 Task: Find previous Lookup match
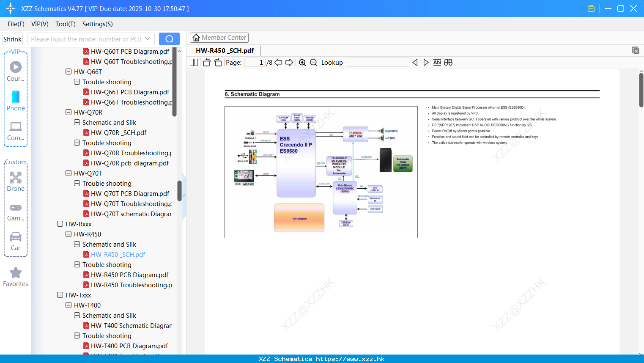point(415,63)
